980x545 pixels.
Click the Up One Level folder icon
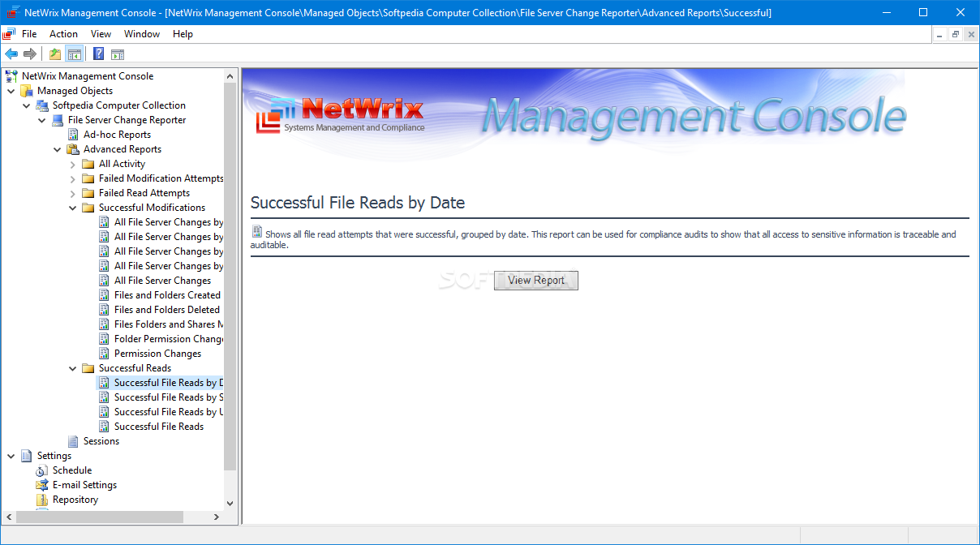pyautogui.click(x=55, y=54)
